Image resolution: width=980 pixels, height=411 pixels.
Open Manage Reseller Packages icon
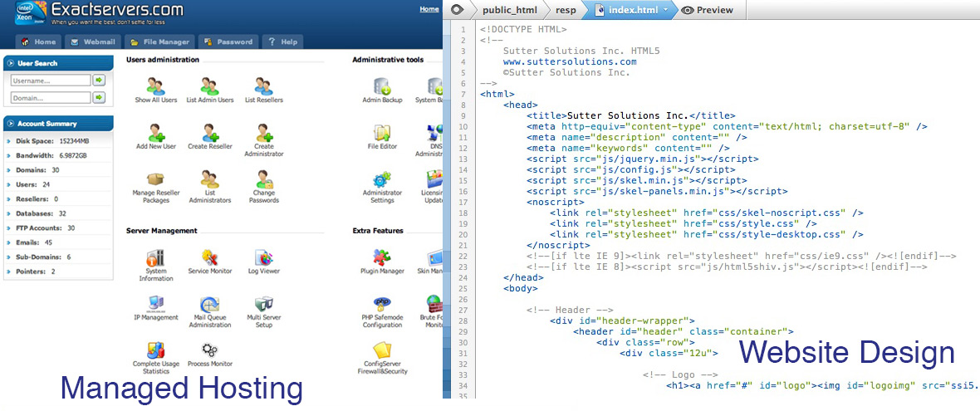pos(155,180)
